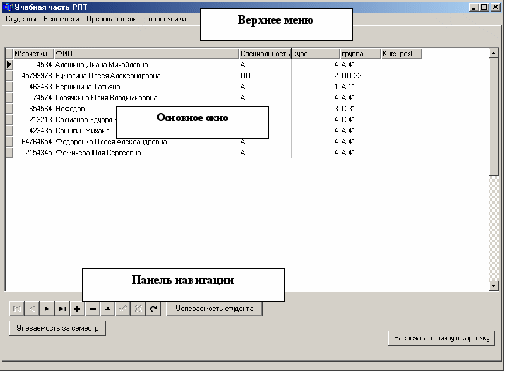Screen dimensions: 506x372
Task: Open the Студенты menu
Action: (x=21, y=19)
